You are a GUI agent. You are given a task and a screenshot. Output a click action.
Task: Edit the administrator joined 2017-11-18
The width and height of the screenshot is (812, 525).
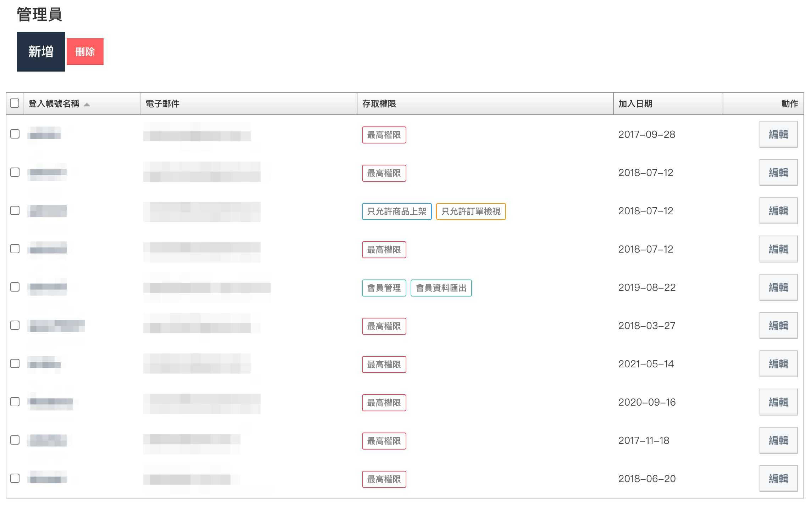click(x=778, y=440)
